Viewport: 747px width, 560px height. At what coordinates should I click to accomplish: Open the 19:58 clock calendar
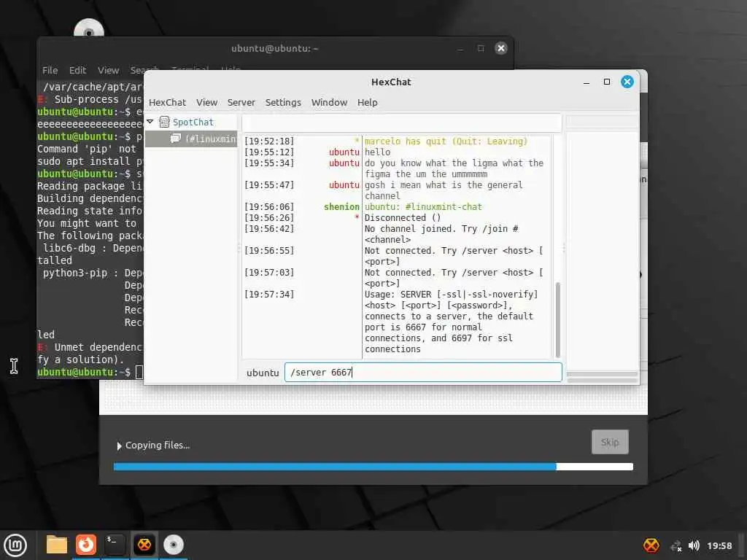coord(719,545)
